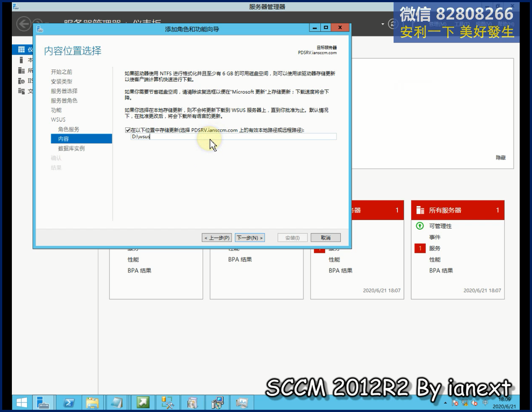Click the 取消 button in wizard

tap(326, 238)
